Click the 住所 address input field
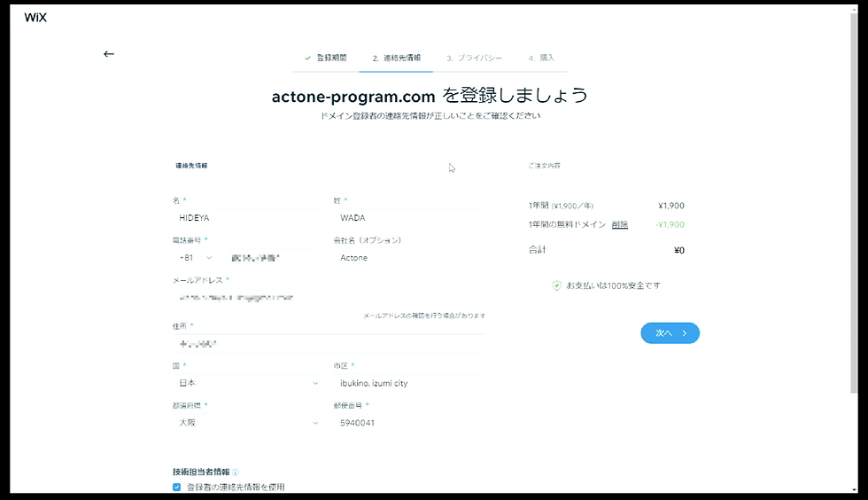The image size is (868, 500). 328,344
